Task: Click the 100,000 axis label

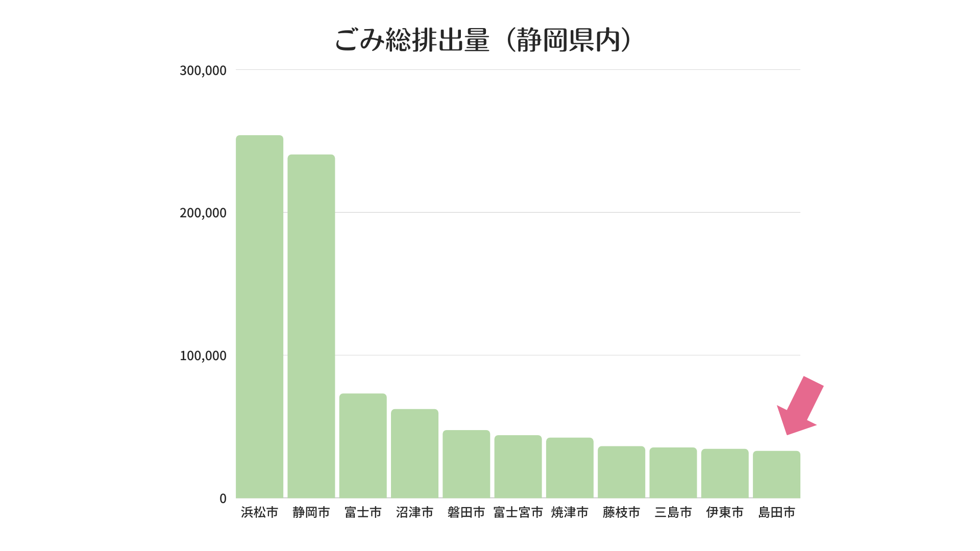Action: click(203, 356)
